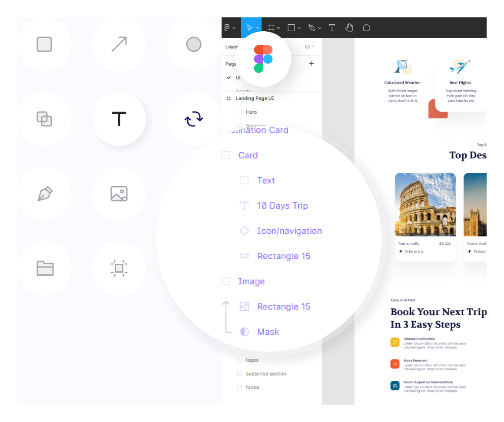
Task: Toggle the checkmark next to the UI page
Action: click(229, 78)
